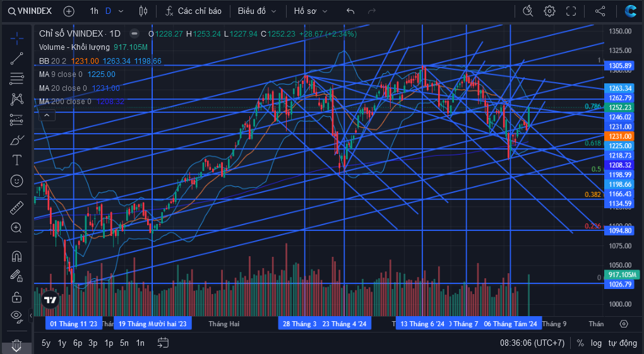
Task: Select Volume - Khối lượng indicator legend
Action: pos(75,47)
